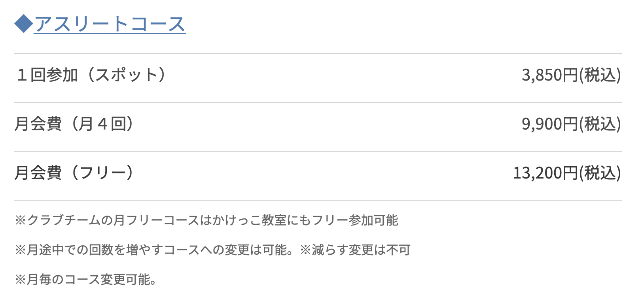Click (税込) next to the 3,850円 price

[x=600, y=75]
